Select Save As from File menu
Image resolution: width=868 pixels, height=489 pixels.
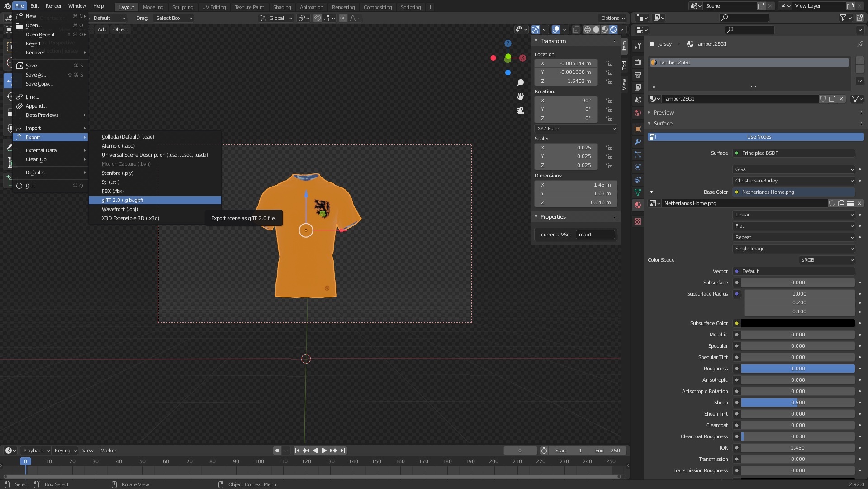(x=36, y=75)
